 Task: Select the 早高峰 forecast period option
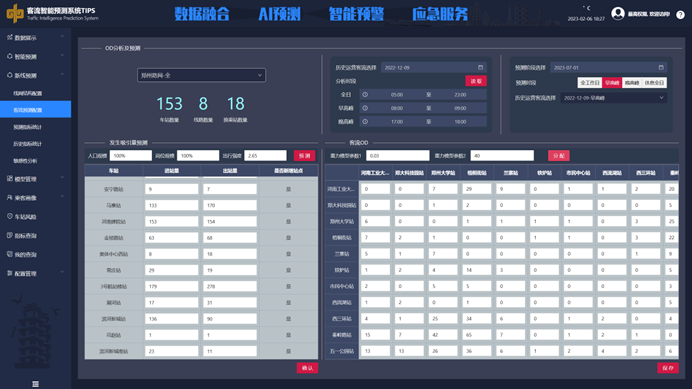tap(612, 83)
